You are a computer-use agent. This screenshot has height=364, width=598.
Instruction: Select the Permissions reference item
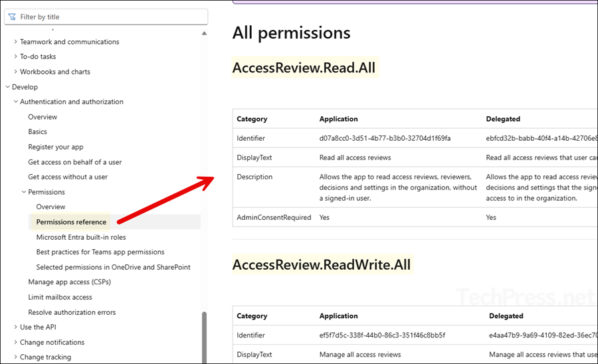click(x=71, y=222)
